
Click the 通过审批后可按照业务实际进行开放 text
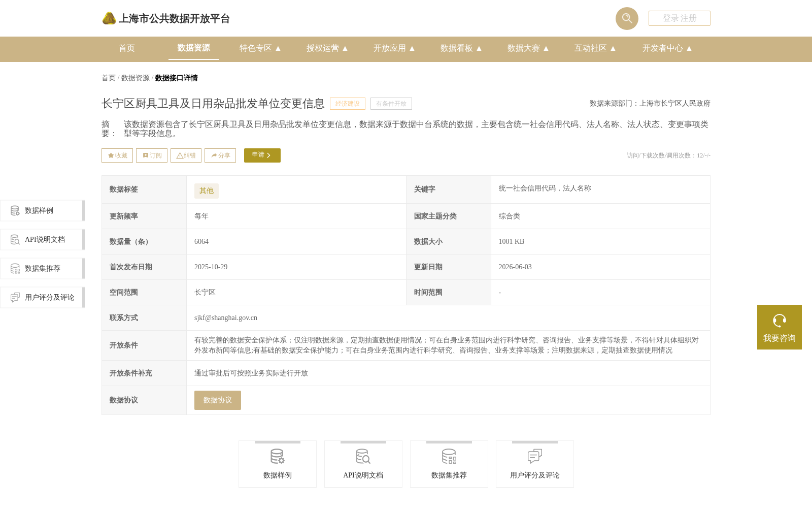point(251,373)
